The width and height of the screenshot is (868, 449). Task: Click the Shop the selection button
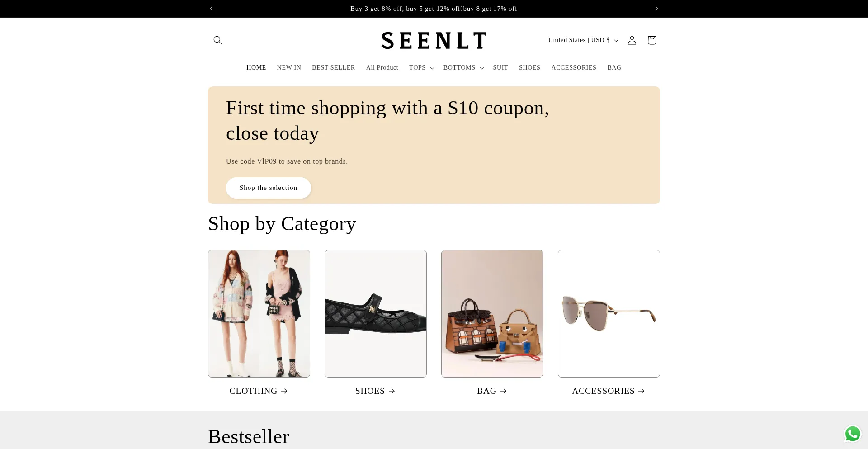pyautogui.click(x=268, y=188)
